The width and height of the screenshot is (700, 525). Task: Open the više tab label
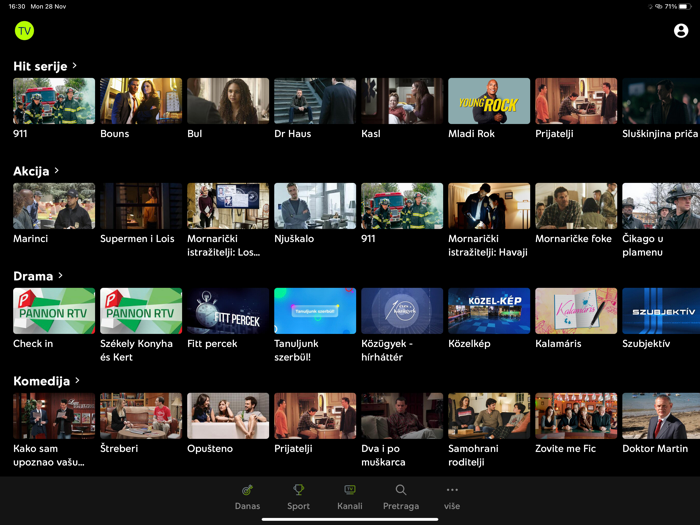click(452, 506)
